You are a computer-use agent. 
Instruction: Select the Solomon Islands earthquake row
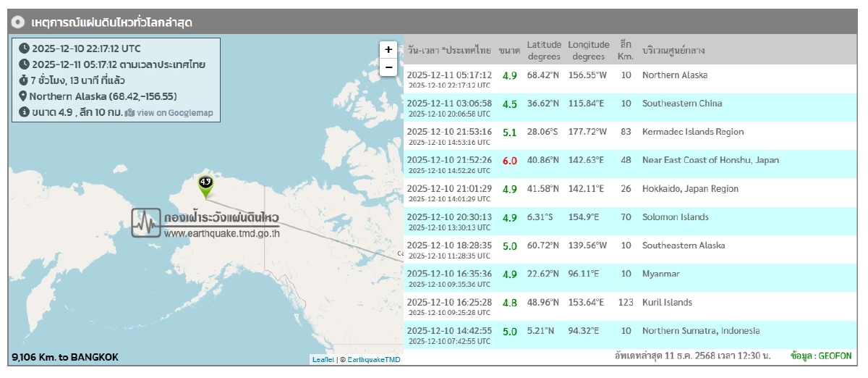coord(675,217)
